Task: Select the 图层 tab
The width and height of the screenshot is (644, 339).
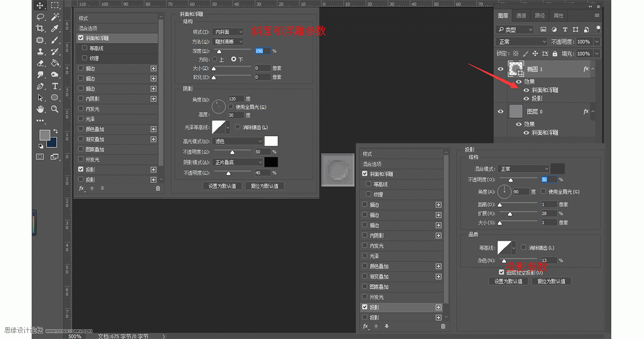Action: click(x=503, y=16)
